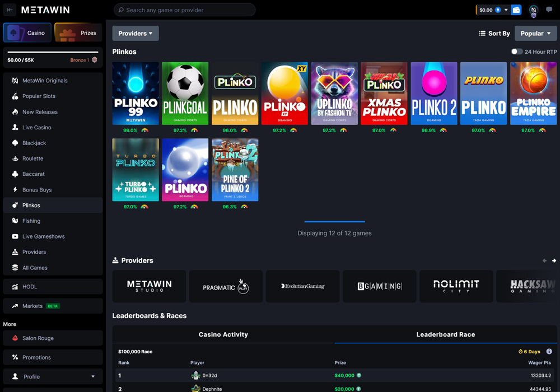Click in the game search field
Image resolution: width=560 pixels, height=392 pixels.
[x=185, y=10]
